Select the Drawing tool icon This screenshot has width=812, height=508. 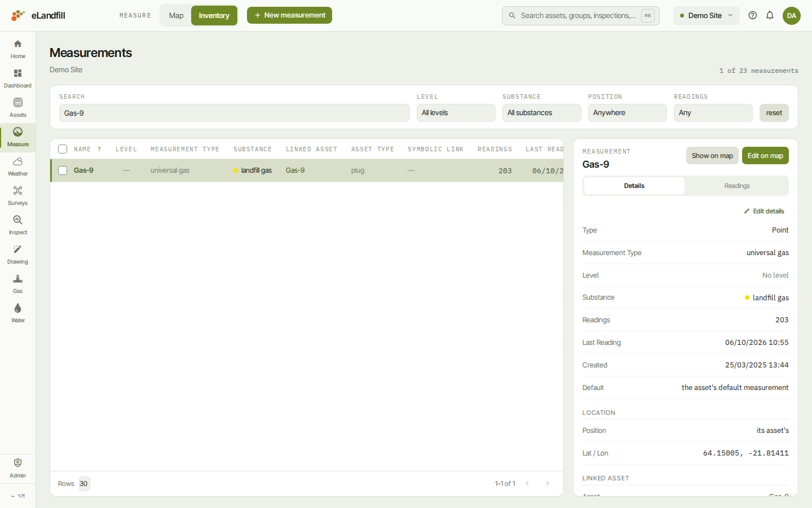tap(17, 249)
